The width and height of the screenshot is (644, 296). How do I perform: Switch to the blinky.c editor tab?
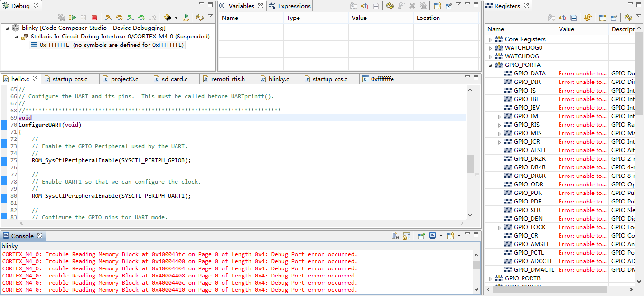279,79
